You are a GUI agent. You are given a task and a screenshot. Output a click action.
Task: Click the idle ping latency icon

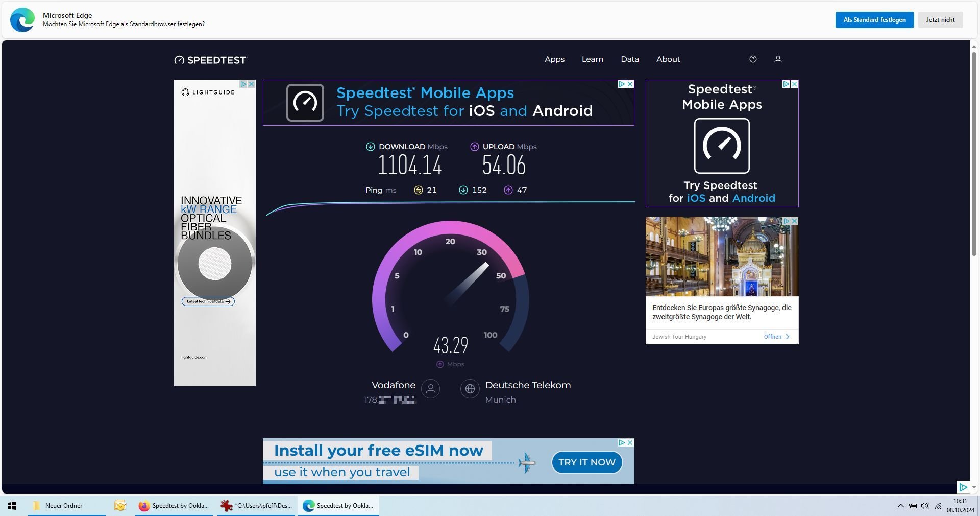click(x=418, y=190)
